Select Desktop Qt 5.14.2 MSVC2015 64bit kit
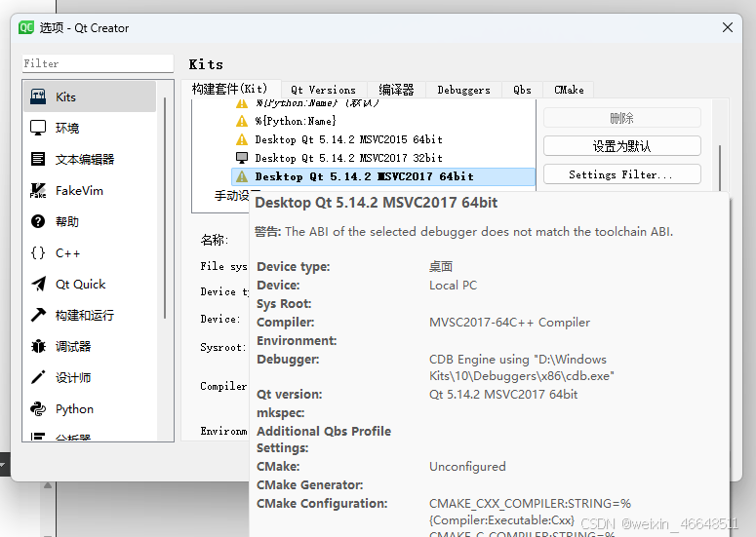Image resolution: width=756 pixels, height=537 pixels. (348, 139)
